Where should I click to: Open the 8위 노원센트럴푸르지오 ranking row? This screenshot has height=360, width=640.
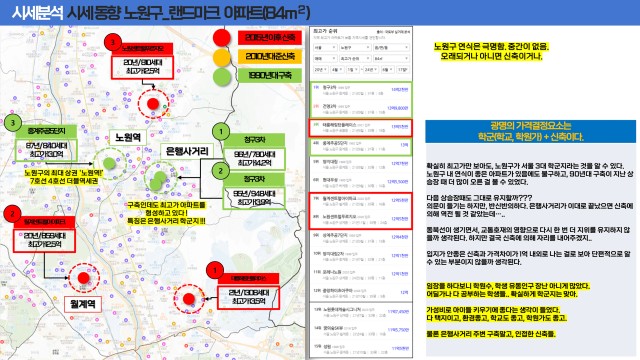point(361,220)
